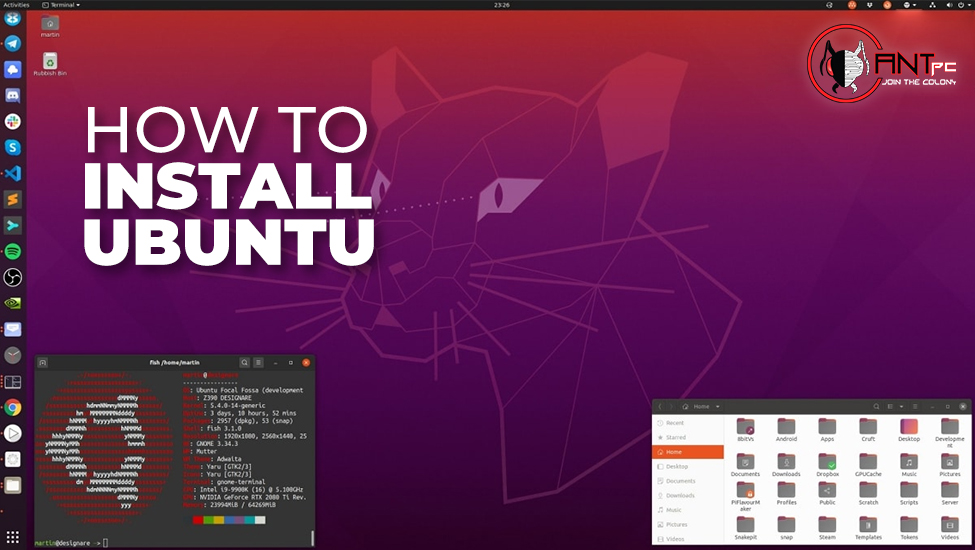Image resolution: width=975 pixels, height=550 pixels.
Task: Click the terminal vertical scrollbar
Action: 312,538
